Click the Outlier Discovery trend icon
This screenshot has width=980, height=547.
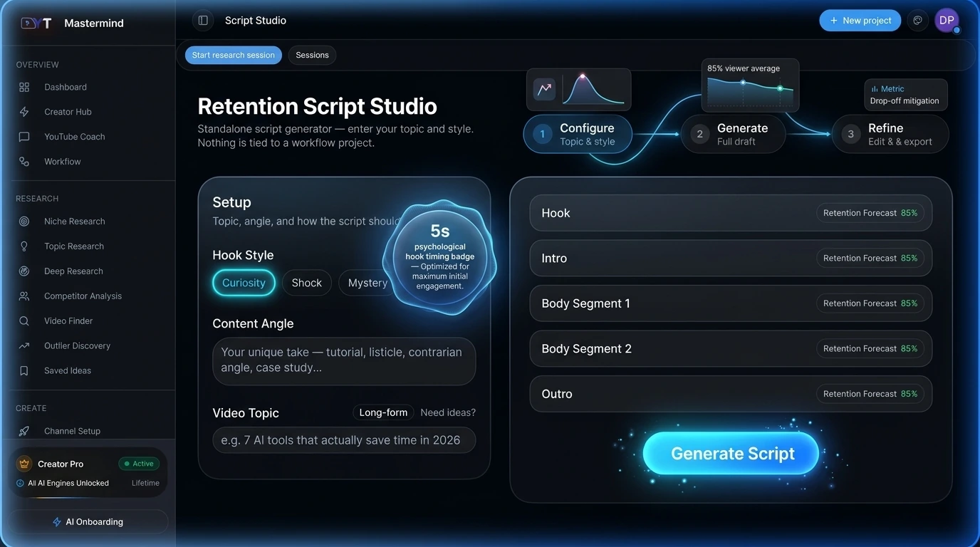pos(24,346)
